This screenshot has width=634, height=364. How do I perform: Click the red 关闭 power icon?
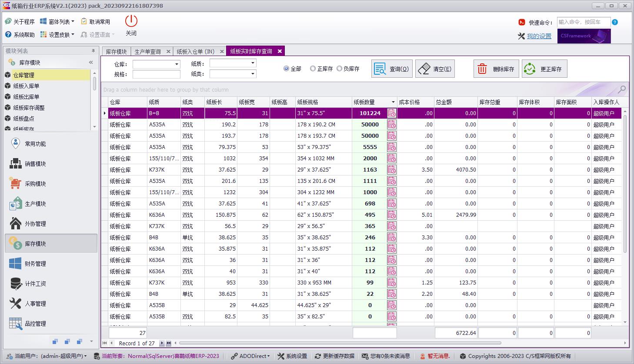[131, 20]
